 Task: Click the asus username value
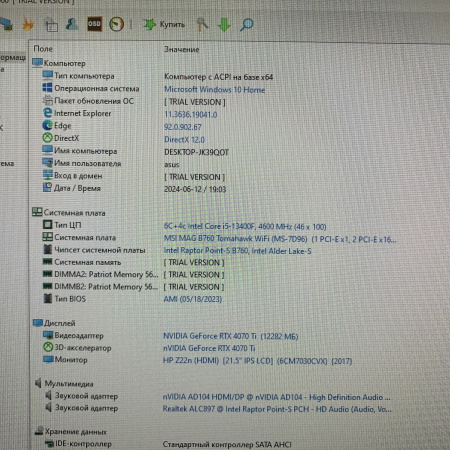tap(172, 165)
